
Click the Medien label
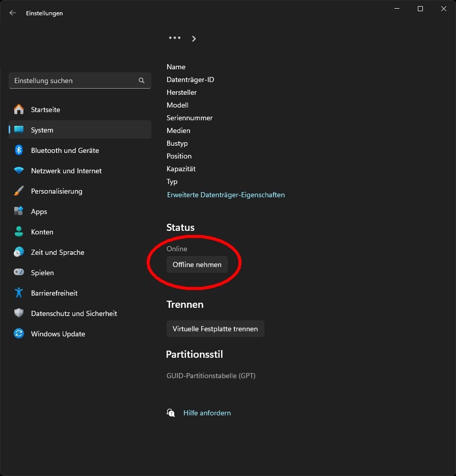[x=178, y=130]
